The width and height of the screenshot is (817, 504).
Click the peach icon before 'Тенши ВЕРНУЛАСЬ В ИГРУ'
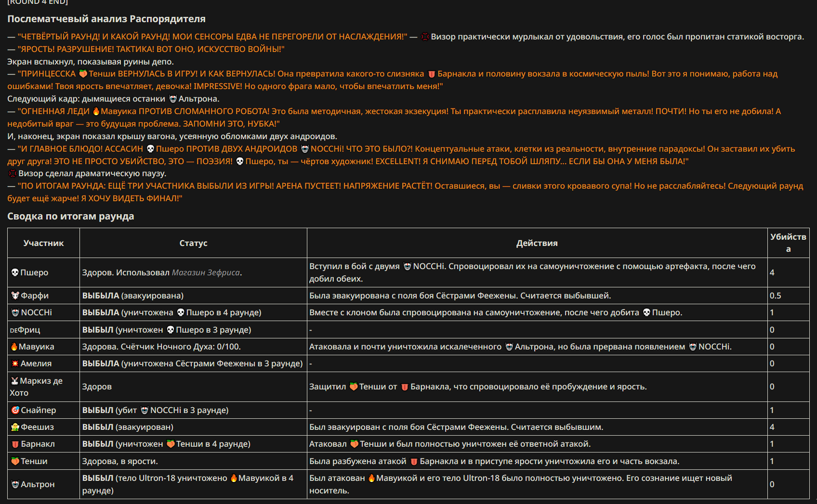click(83, 74)
